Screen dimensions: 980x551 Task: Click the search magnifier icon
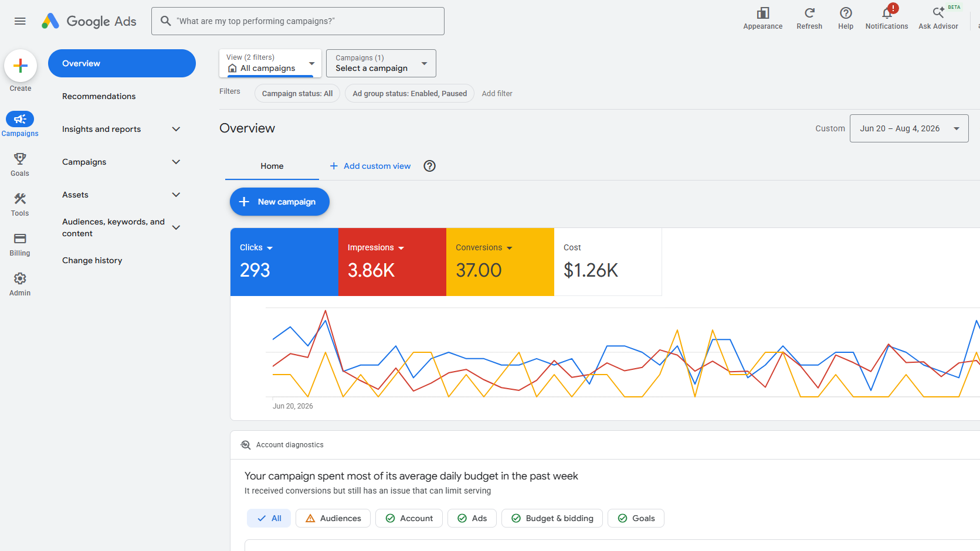(166, 21)
